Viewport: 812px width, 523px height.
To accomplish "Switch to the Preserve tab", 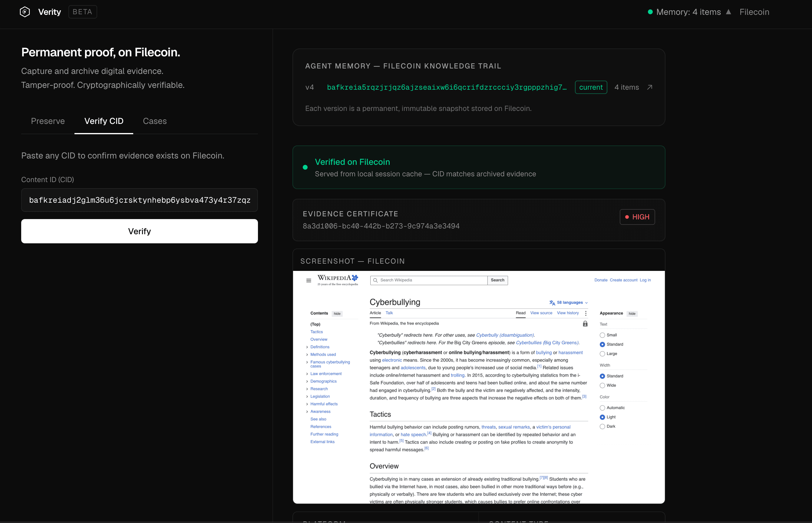I will pos(48,121).
